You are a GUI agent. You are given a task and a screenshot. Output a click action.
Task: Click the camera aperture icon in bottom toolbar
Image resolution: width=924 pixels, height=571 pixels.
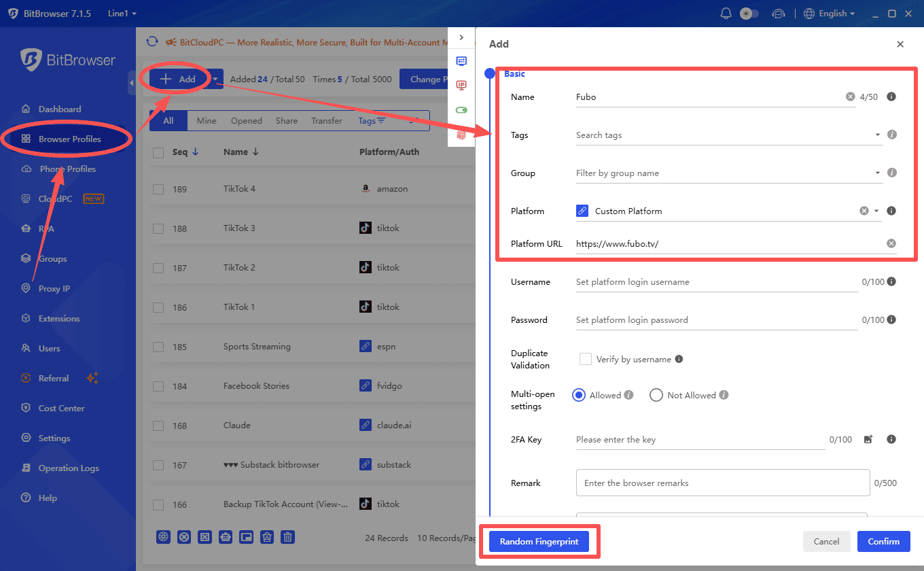pos(163,537)
